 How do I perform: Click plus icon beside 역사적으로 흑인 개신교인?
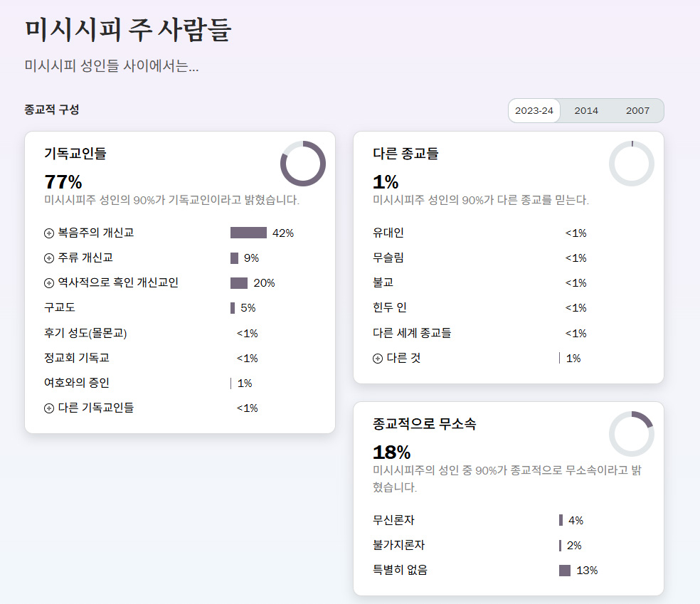tap(49, 283)
